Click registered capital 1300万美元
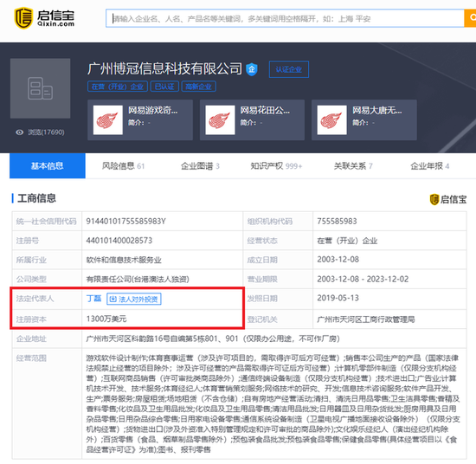 (106, 319)
